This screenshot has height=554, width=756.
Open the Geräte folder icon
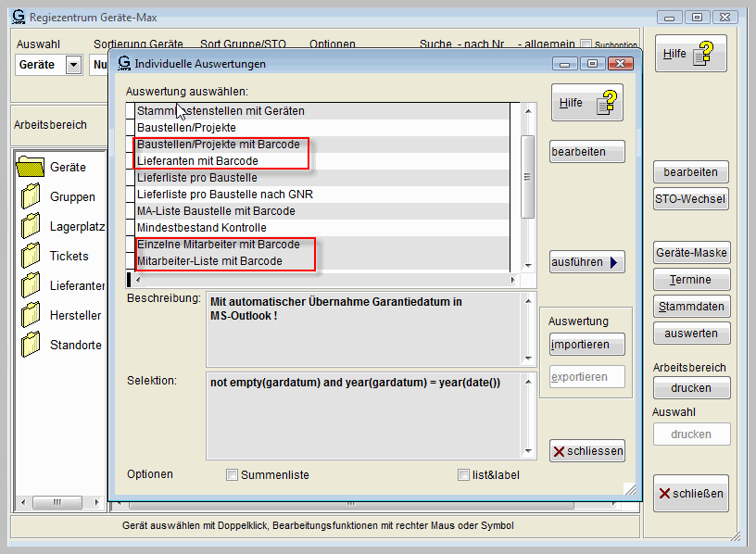click(x=31, y=167)
